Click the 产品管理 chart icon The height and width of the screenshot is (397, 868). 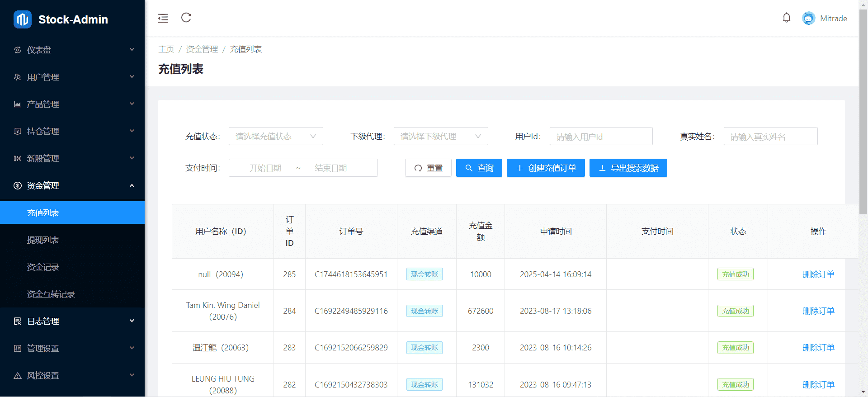tap(18, 104)
